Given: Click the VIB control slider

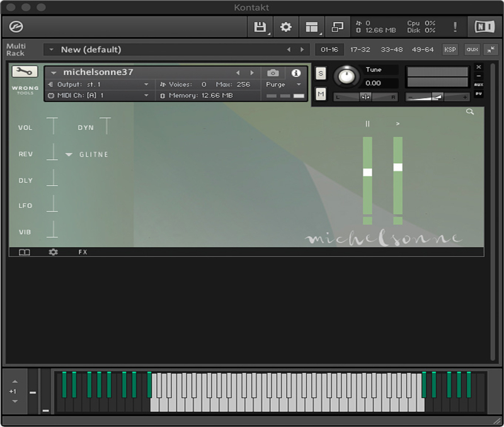Looking at the screenshot, I should coord(52,229).
